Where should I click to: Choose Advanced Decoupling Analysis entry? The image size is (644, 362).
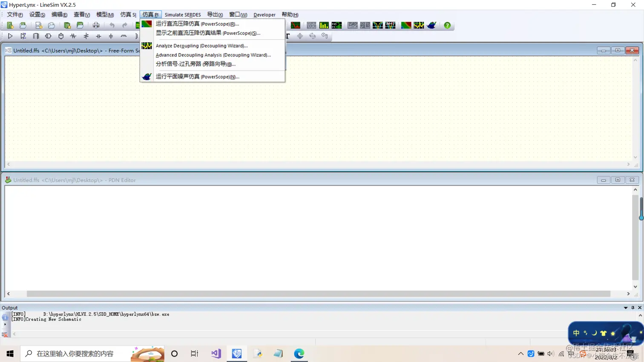coord(213,55)
